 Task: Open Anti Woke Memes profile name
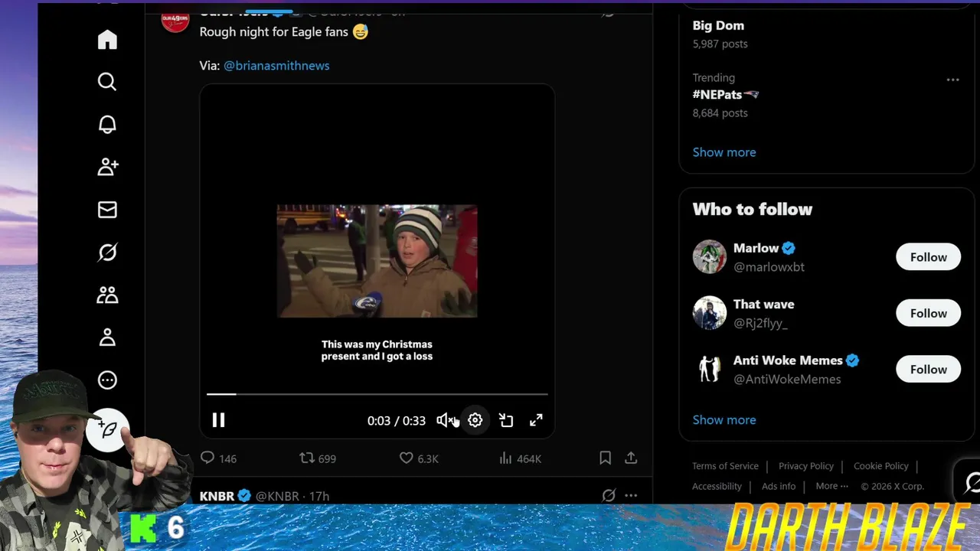click(788, 360)
